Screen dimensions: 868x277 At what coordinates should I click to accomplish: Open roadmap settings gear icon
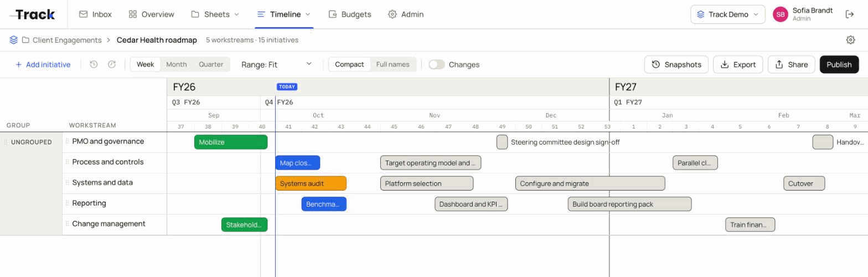tap(851, 40)
